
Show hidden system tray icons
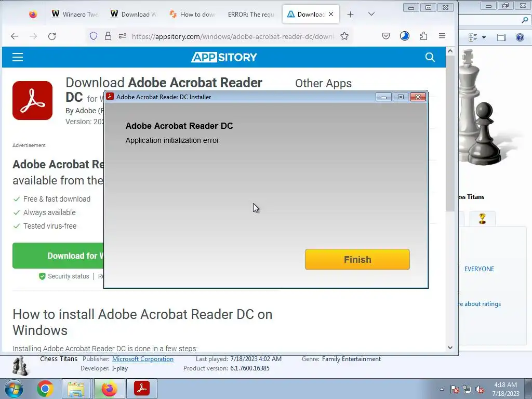click(x=442, y=389)
